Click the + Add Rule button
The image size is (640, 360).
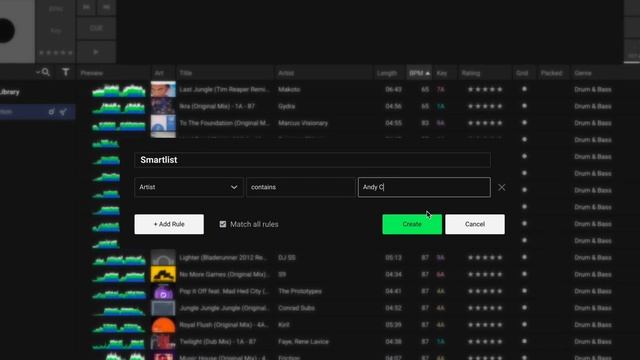pyautogui.click(x=169, y=224)
